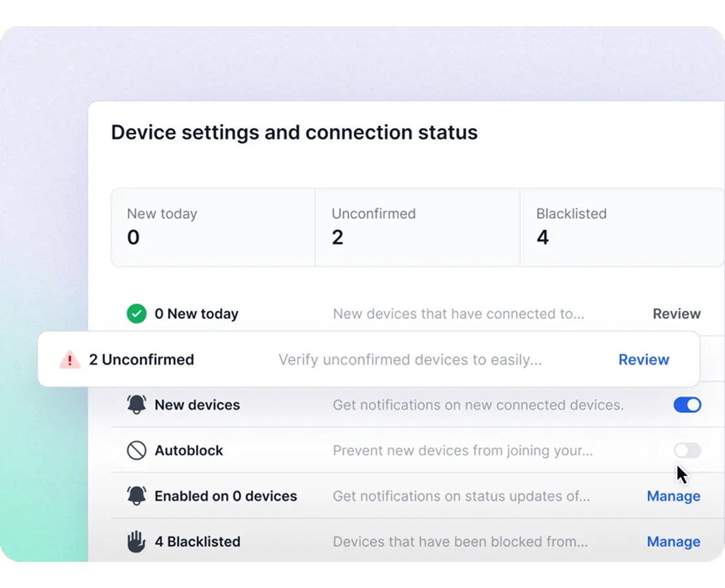Select the Blacklisted summary card
This screenshot has height=588, width=725.
(622, 227)
